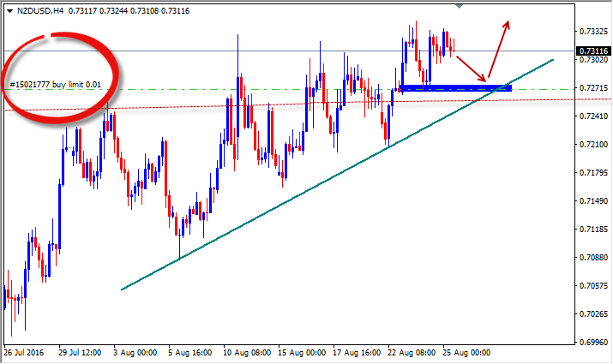Image resolution: width=613 pixels, height=364 pixels.
Task: Select the buy limit order #15021777 label
Action: click(55, 84)
